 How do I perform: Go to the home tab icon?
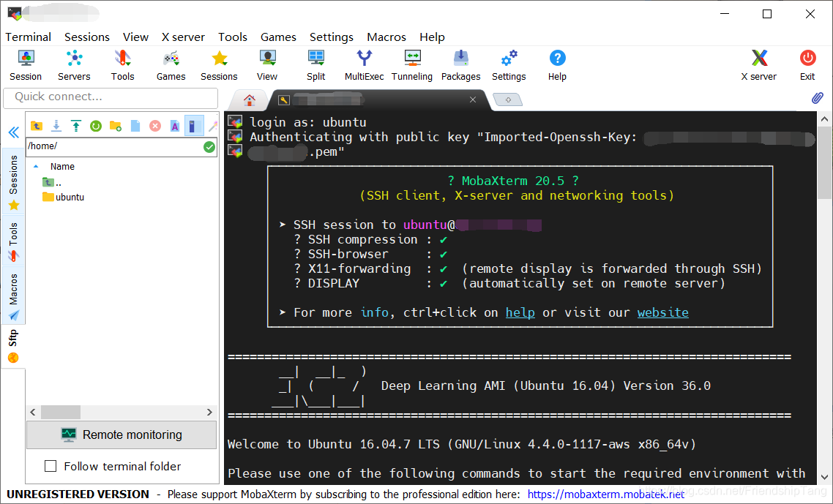249,99
